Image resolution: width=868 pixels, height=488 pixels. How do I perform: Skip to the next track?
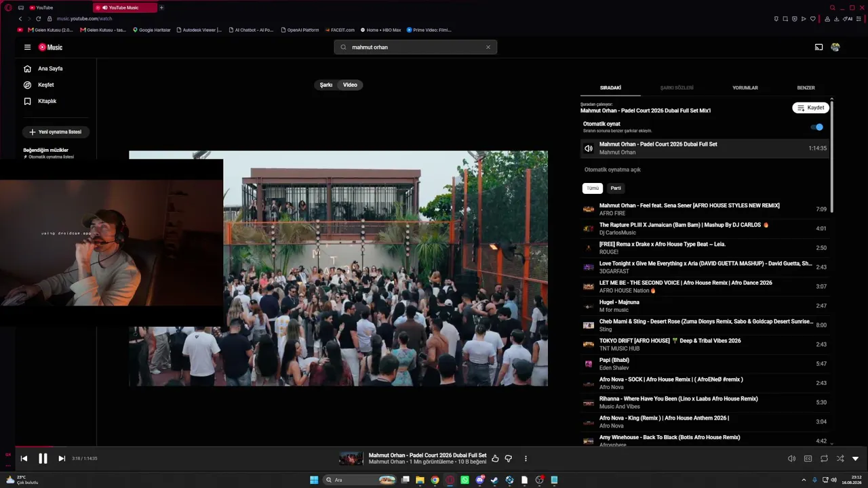(x=62, y=459)
